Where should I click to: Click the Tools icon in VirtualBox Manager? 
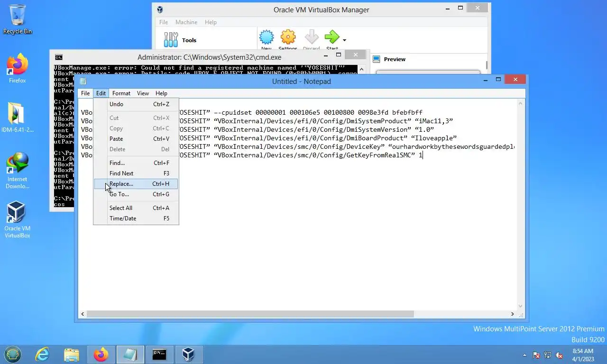click(x=171, y=40)
